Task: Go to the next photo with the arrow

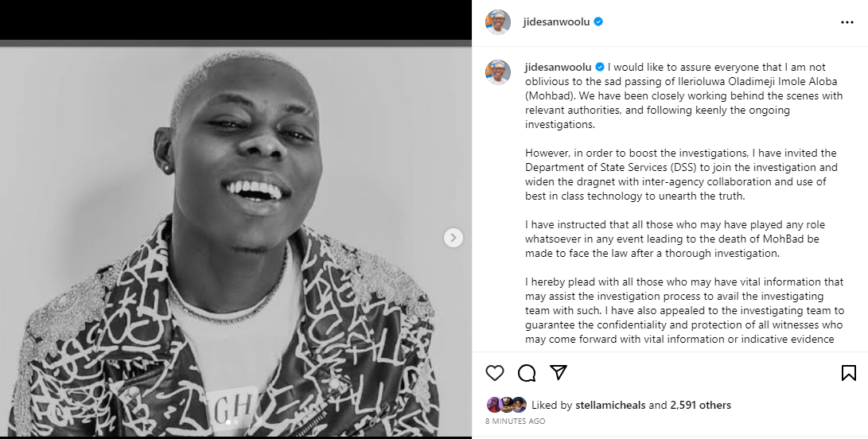Action: click(453, 237)
